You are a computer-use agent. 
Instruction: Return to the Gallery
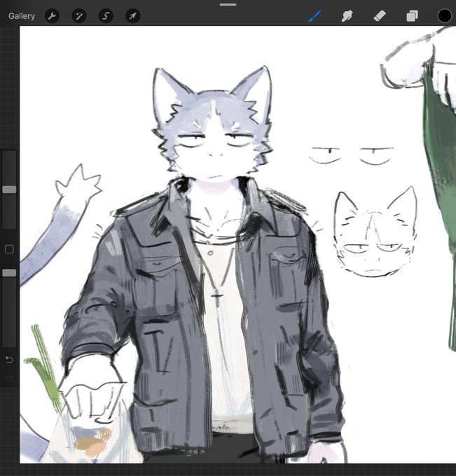click(x=22, y=16)
